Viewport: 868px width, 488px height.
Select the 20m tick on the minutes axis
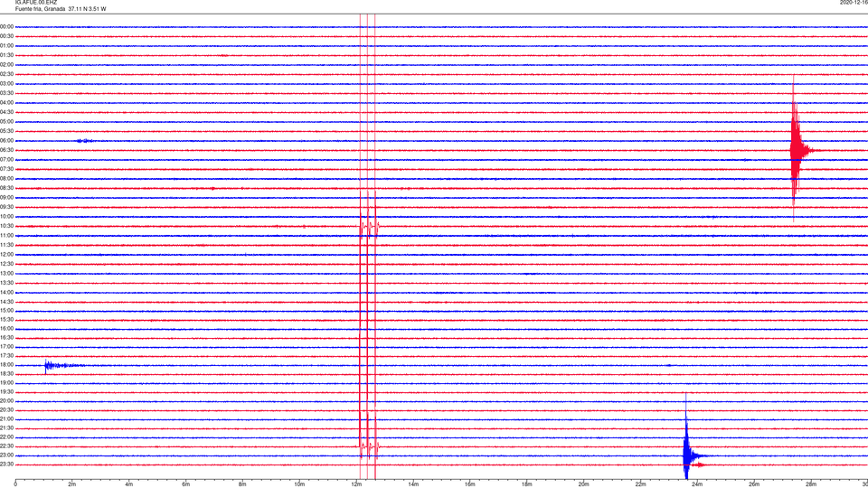[583, 484]
